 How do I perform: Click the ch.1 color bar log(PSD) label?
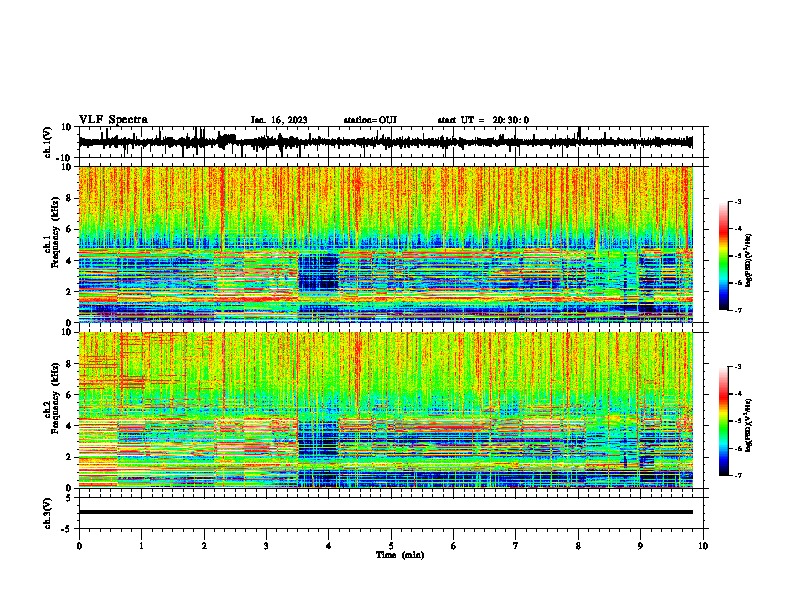[x=749, y=261]
